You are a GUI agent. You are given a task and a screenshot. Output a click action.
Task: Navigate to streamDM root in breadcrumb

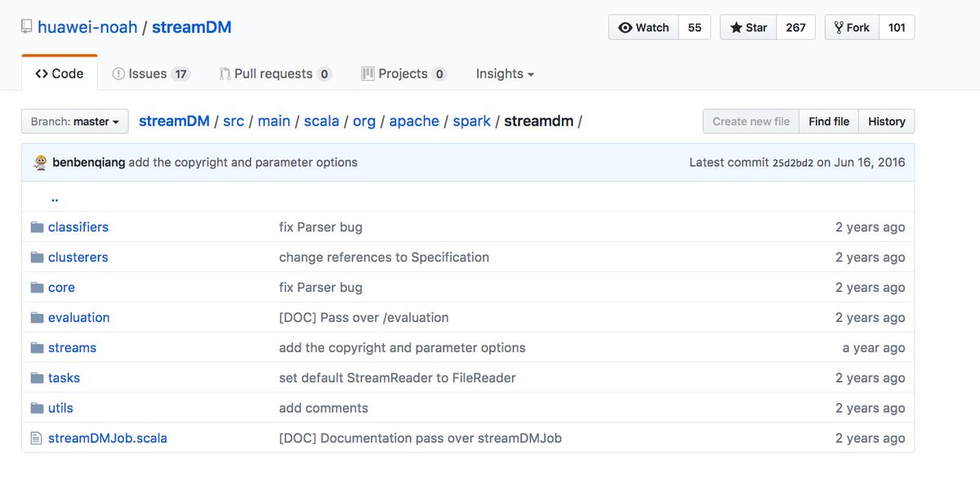pyautogui.click(x=174, y=121)
